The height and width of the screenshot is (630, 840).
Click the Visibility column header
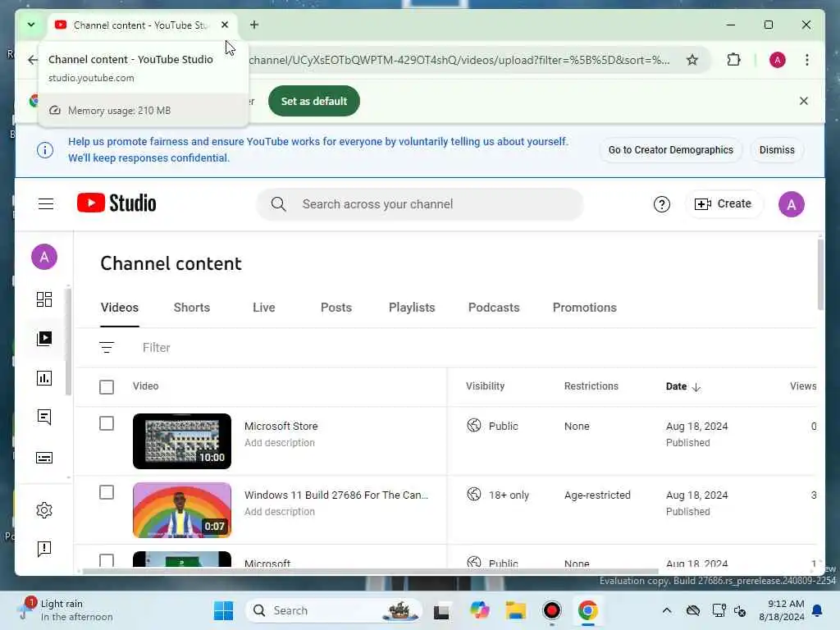(x=486, y=386)
